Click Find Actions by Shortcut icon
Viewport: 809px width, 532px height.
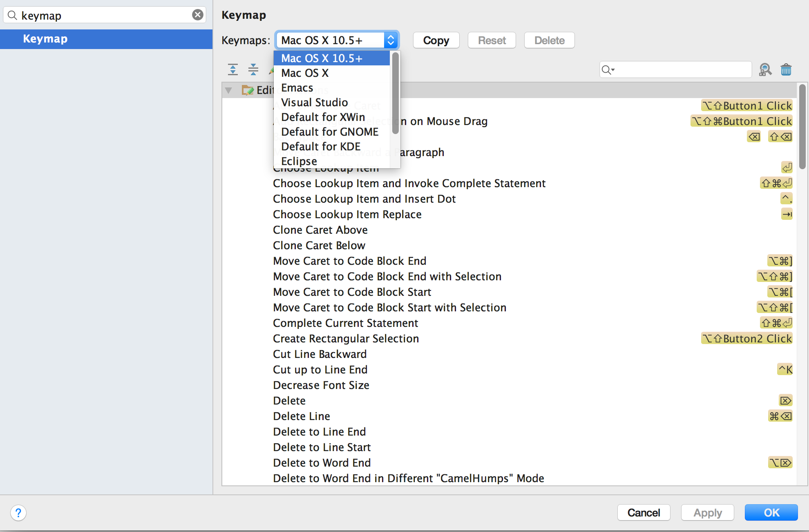coord(765,70)
